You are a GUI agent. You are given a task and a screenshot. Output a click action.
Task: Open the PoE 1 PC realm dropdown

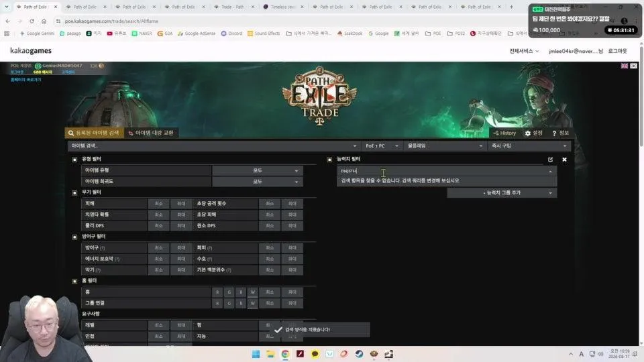[382, 145]
